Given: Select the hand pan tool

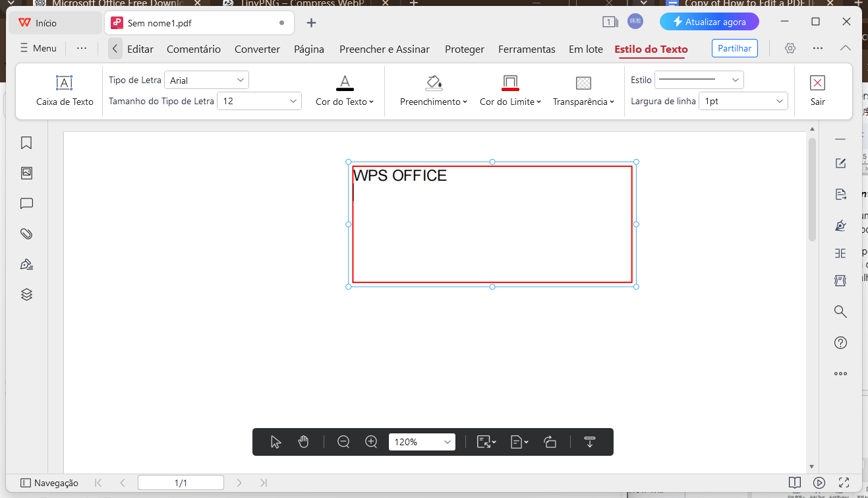Looking at the screenshot, I should pos(303,442).
